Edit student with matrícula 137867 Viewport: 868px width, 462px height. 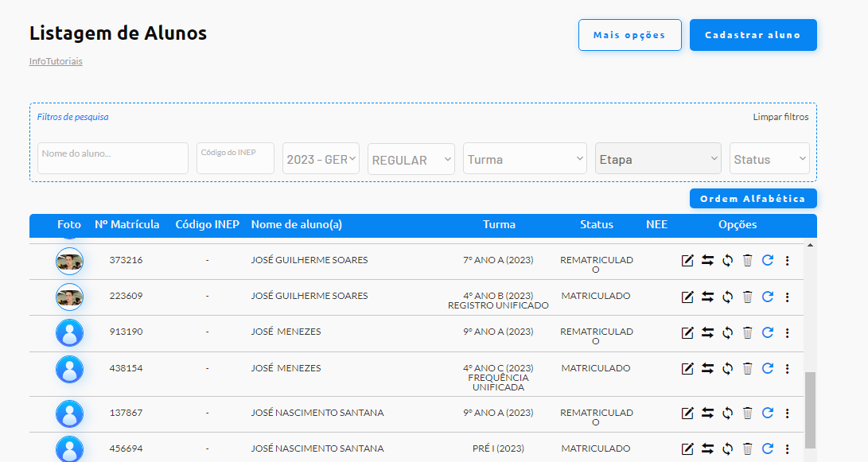pos(687,413)
